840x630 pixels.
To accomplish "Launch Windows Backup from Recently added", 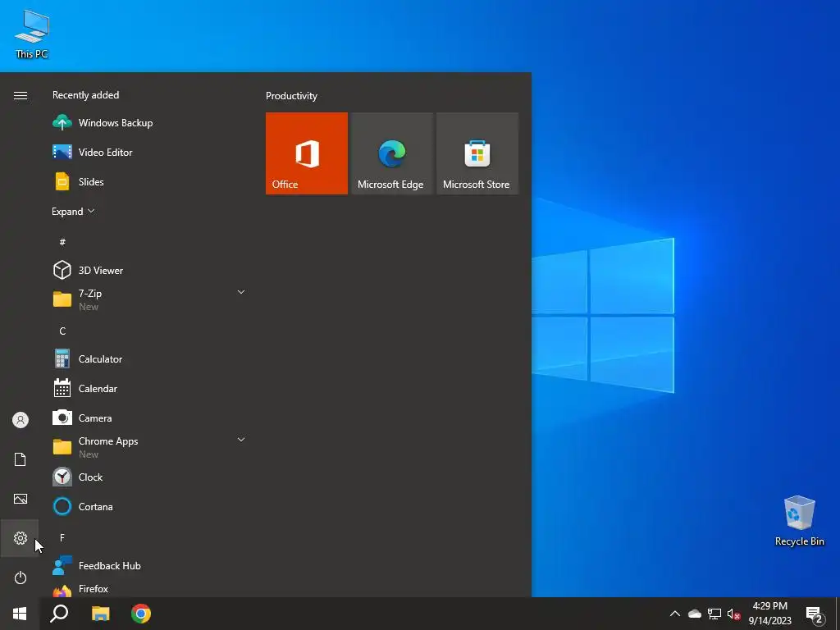I will pos(150,123).
